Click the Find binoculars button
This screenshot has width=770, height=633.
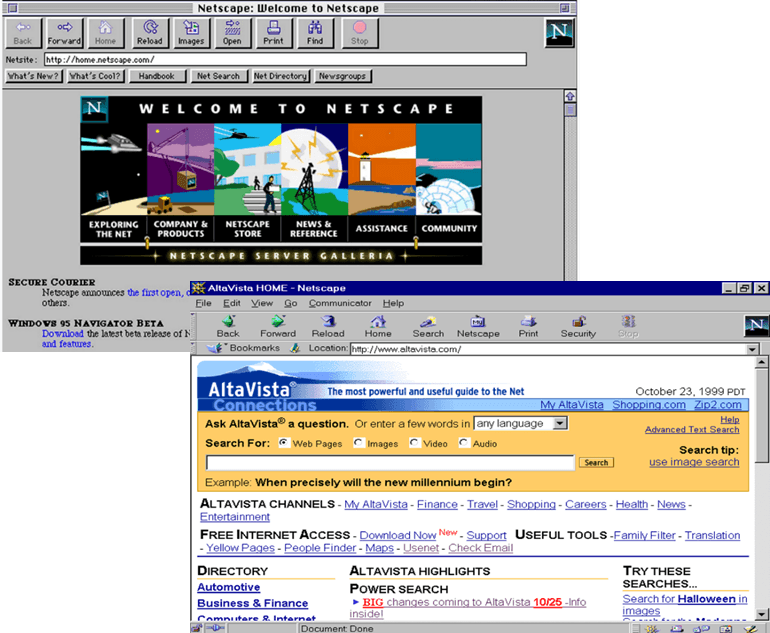(x=315, y=33)
